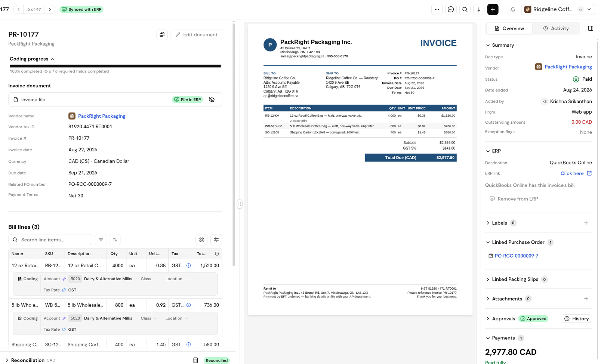Expand the Linked Packing Slips section

[488, 279]
